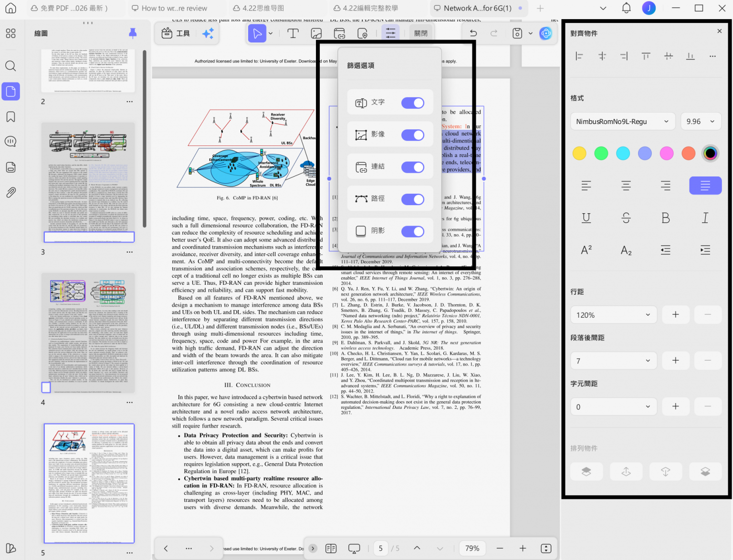Zoom in on the document
This screenshot has width=733, height=560.
(523, 549)
